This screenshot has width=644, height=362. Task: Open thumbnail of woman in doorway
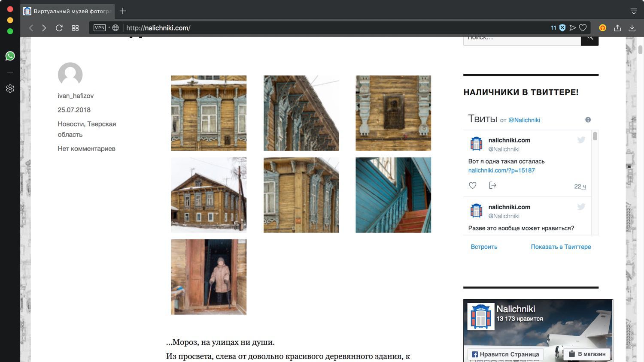209,277
